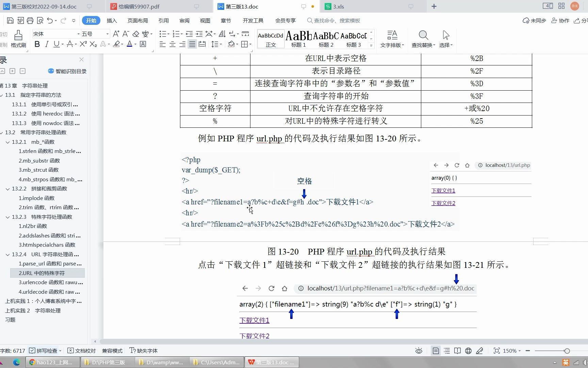Click eye protection mode icon in status bar

point(419,351)
